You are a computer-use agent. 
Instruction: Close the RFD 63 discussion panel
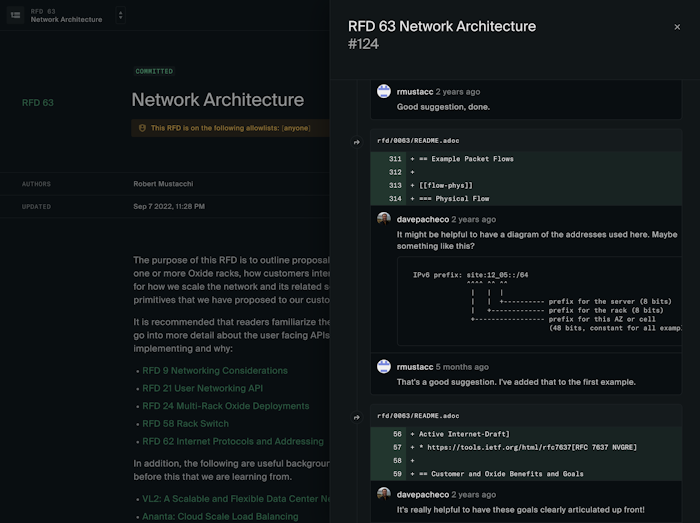[677, 27]
